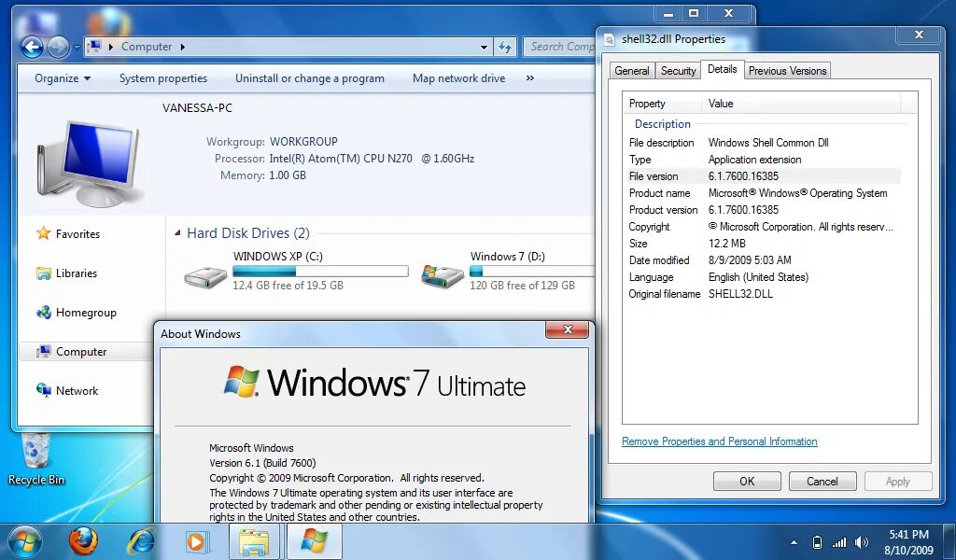Click the Favorites star icon
Screen dimensions: 956x560
tap(43, 233)
